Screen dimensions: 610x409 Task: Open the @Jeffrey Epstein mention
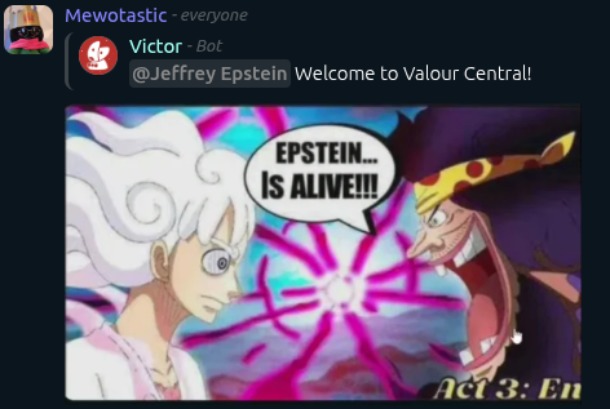click(x=210, y=74)
